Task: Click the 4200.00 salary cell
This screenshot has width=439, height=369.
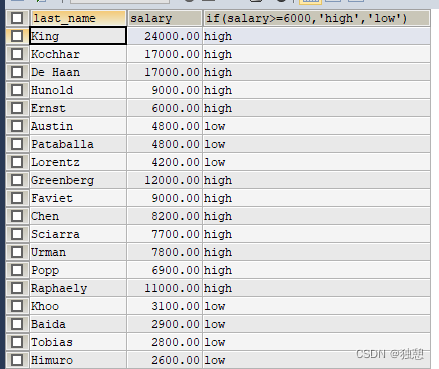Action: point(165,162)
